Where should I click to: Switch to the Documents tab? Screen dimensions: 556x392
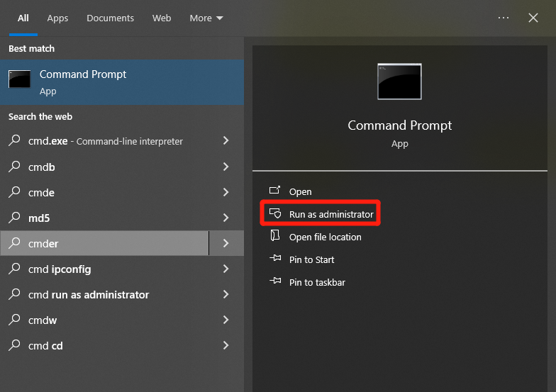click(x=110, y=18)
